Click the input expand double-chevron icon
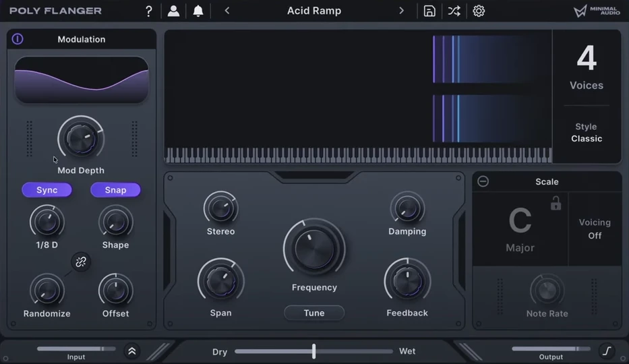 tap(131, 351)
